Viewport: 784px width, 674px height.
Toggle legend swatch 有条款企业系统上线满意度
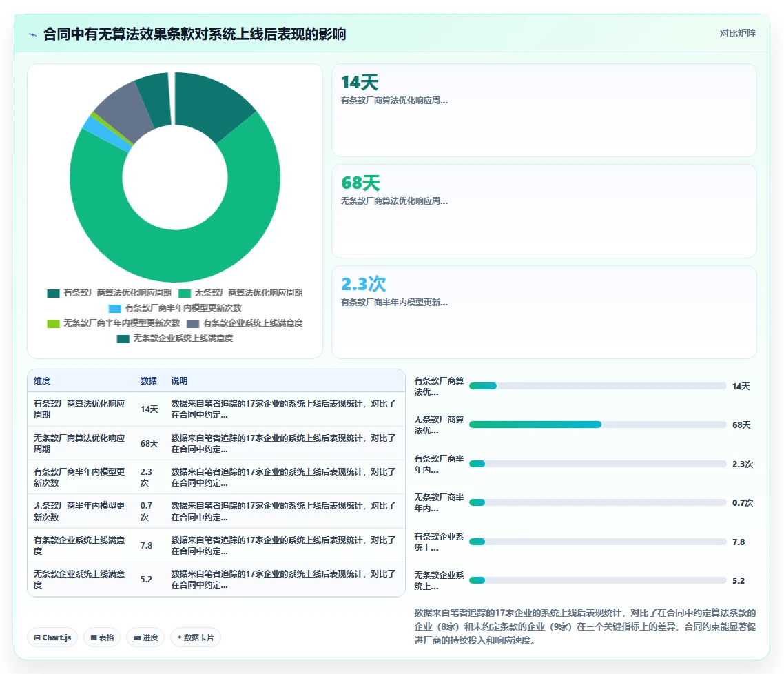click(x=193, y=324)
